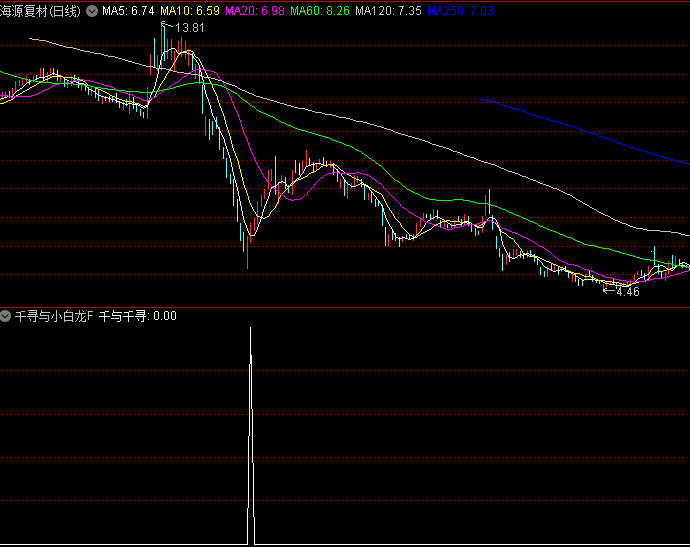The height and width of the screenshot is (547, 690).
Task: Click the MA120: 7.35 label
Action: click(x=388, y=11)
